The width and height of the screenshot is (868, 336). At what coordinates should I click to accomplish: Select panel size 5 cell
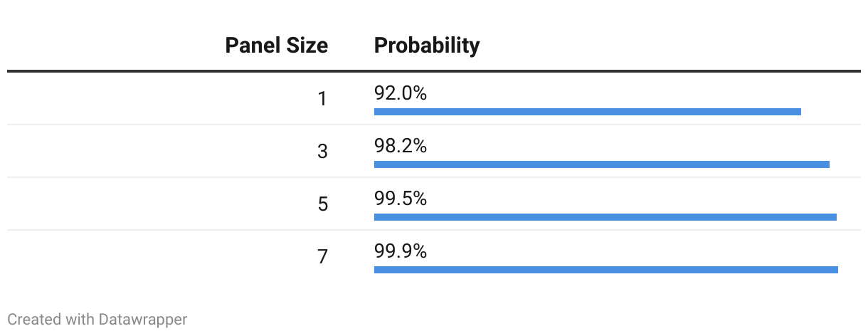point(323,204)
